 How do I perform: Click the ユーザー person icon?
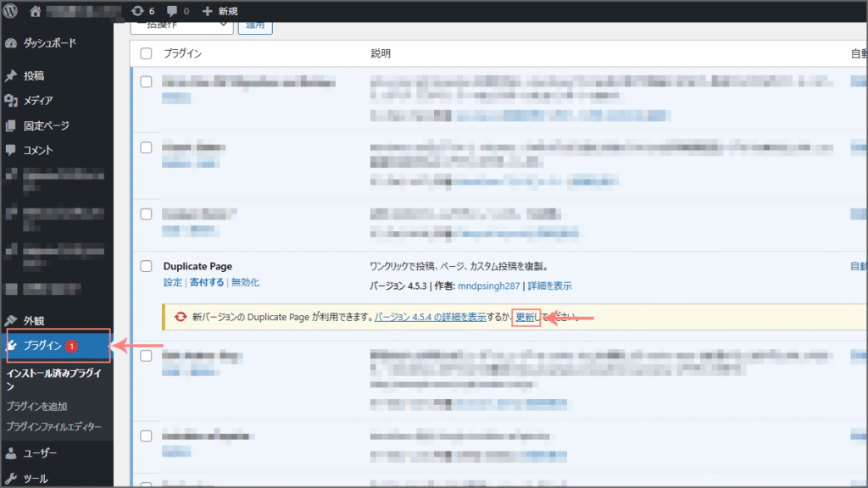pyautogui.click(x=11, y=453)
